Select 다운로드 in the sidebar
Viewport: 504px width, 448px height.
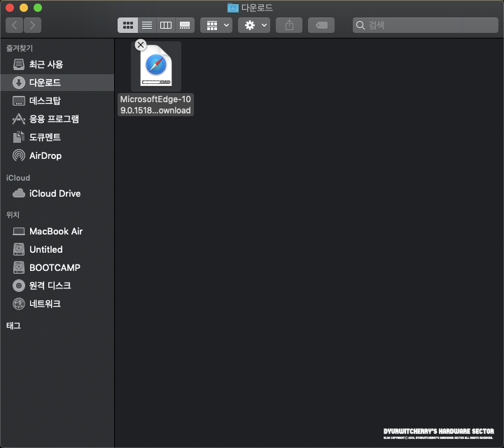[x=57, y=83]
